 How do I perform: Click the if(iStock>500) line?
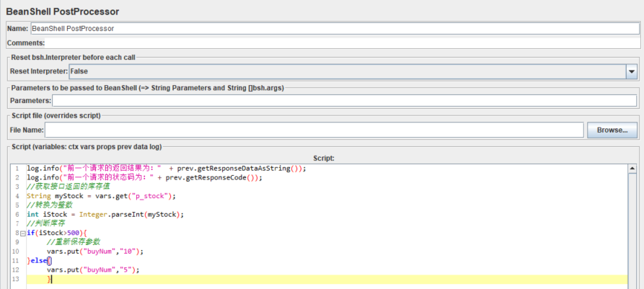57,234
